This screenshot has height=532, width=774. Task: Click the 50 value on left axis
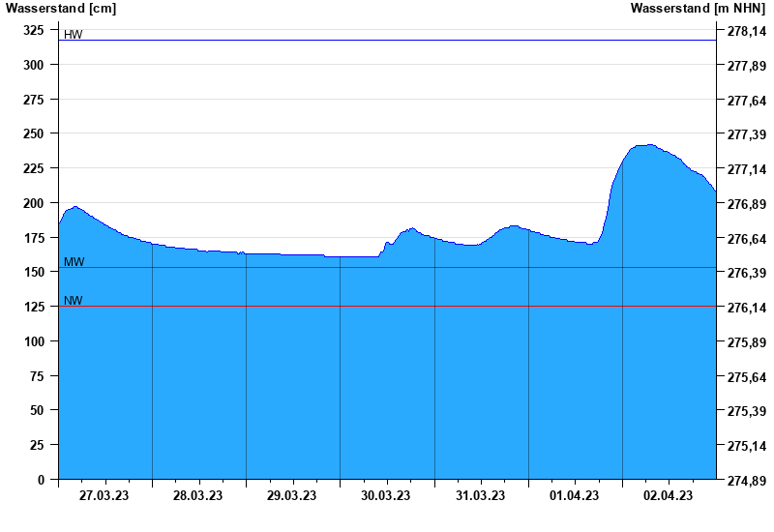pyautogui.click(x=37, y=410)
